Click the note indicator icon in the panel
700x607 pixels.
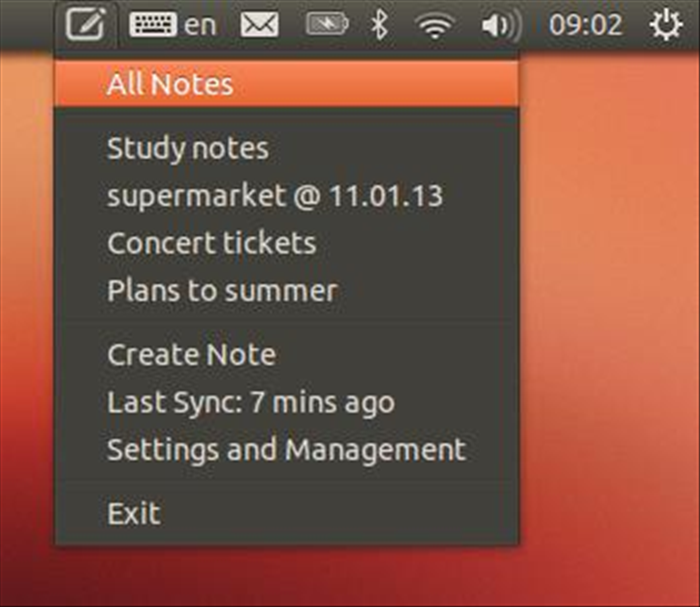(x=86, y=24)
